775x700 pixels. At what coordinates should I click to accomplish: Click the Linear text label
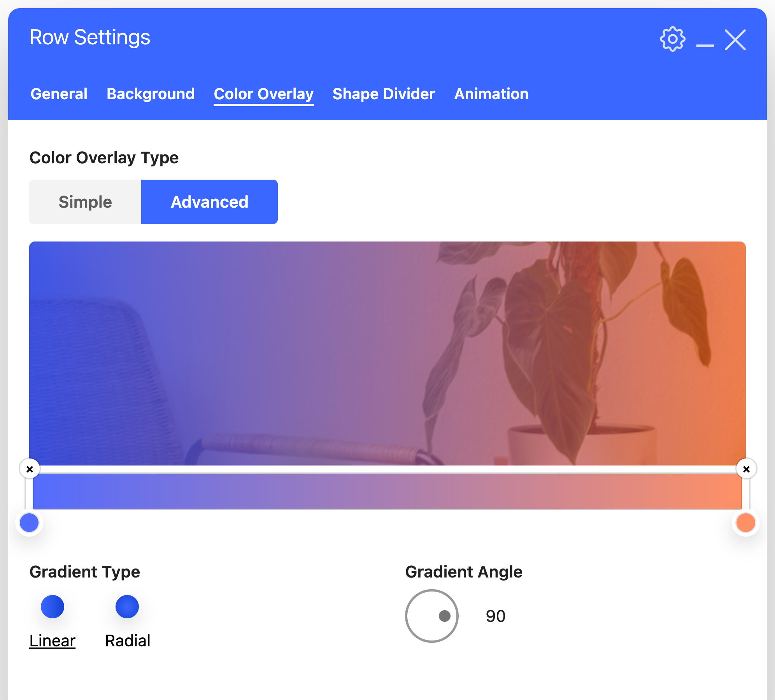(x=53, y=640)
